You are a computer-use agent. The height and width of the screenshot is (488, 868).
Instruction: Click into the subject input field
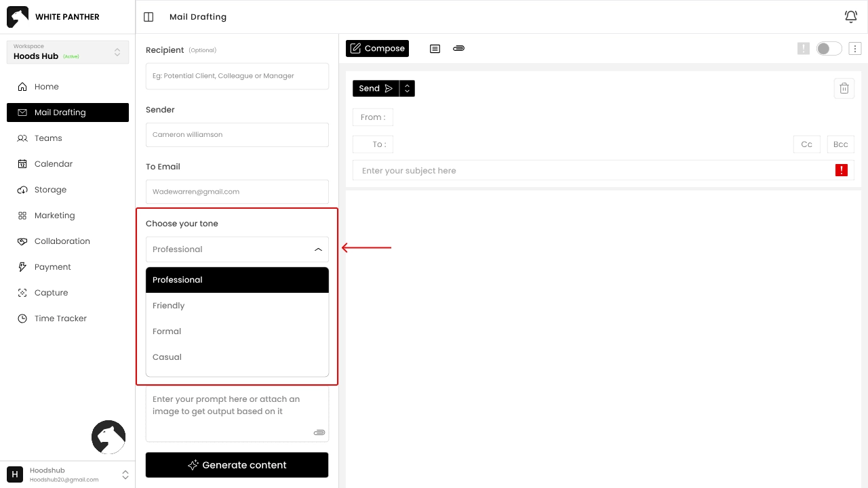tap(590, 171)
